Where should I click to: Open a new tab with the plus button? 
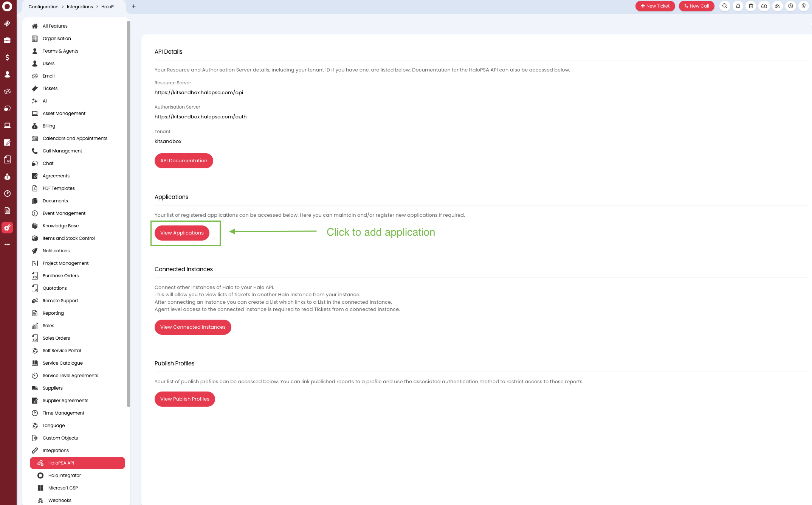(133, 6)
